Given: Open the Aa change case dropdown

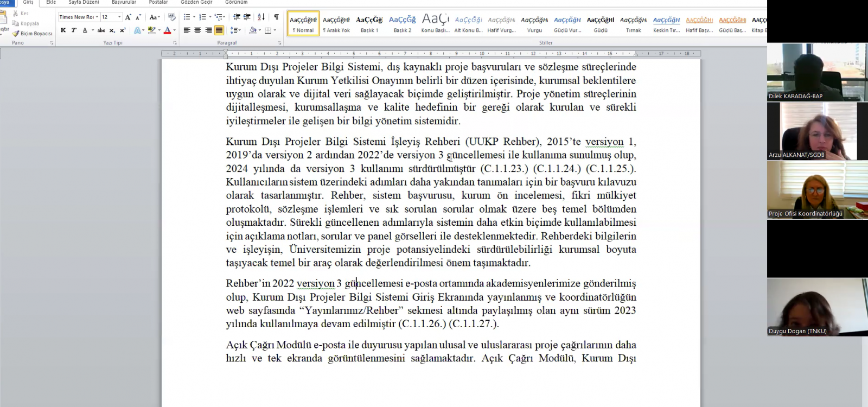Looking at the screenshot, I should 155,17.
